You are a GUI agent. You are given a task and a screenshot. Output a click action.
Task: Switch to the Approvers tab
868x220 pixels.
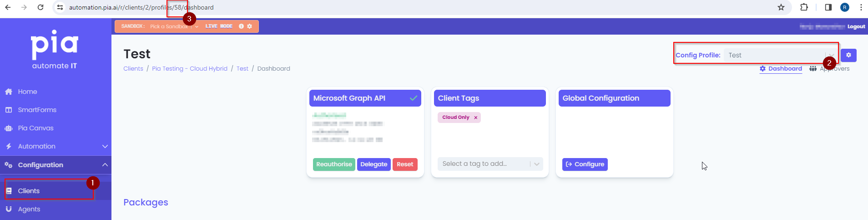pos(830,69)
